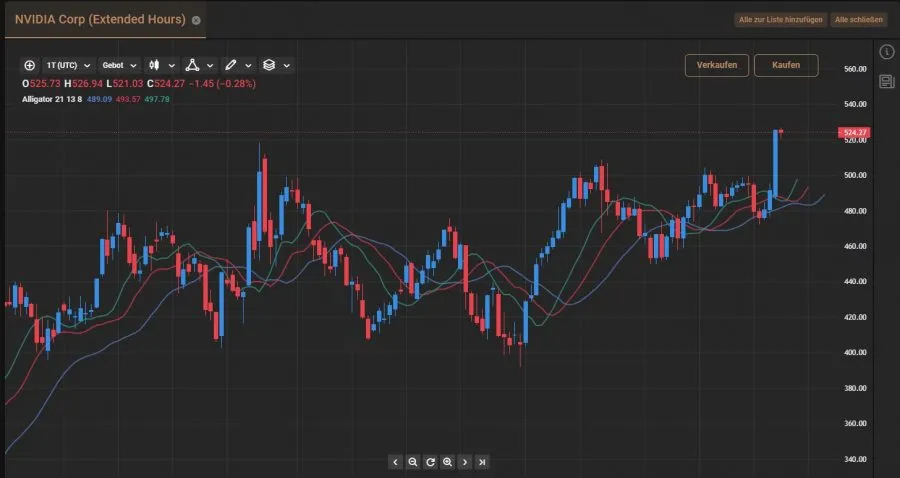
Task: Click the 524.27 current price tag
Action: tap(854, 133)
